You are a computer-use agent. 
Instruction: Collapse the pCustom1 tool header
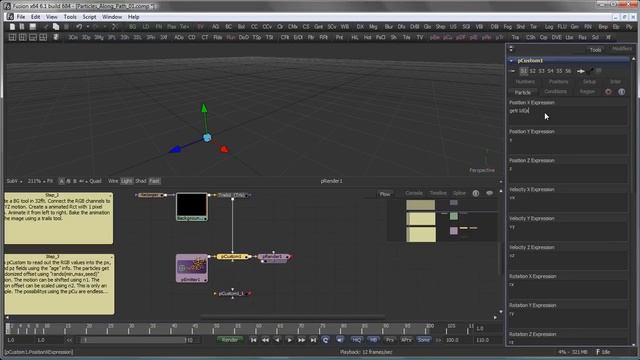511,61
